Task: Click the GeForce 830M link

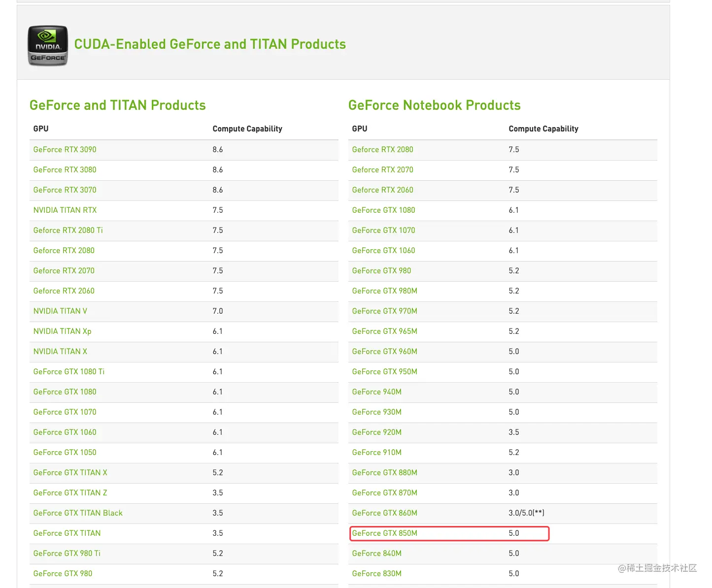Action: click(376, 574)
